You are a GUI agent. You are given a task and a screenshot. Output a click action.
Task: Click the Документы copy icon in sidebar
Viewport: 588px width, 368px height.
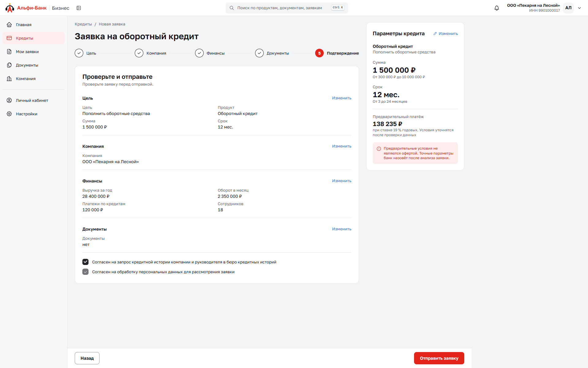click(9, 65)
